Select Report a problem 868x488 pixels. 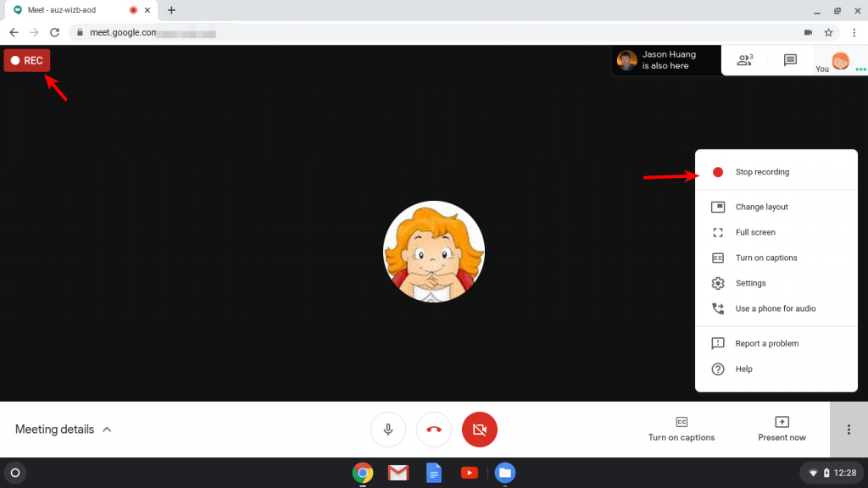click(776, 344)
